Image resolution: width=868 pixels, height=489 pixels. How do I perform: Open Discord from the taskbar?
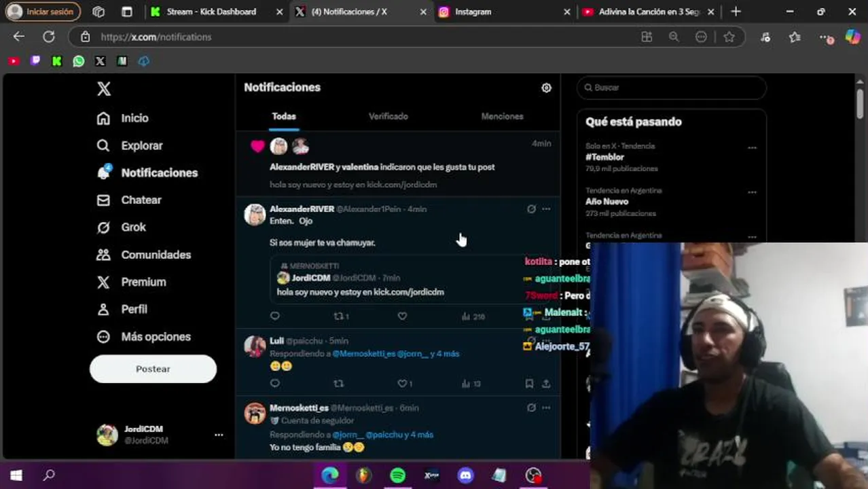click(x=465, y=475)
